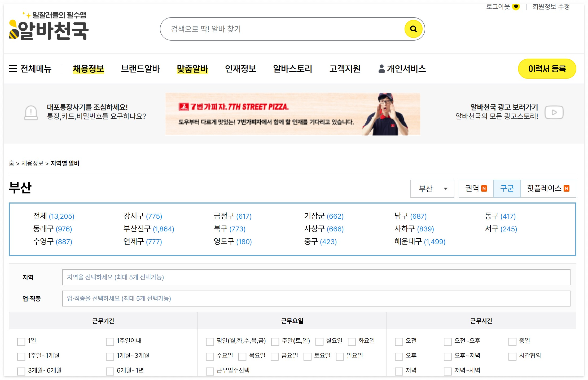This screenshot has width=588, height=380.
Task: Open the 브랜드알바 menu item
Action: click(140, 69)
